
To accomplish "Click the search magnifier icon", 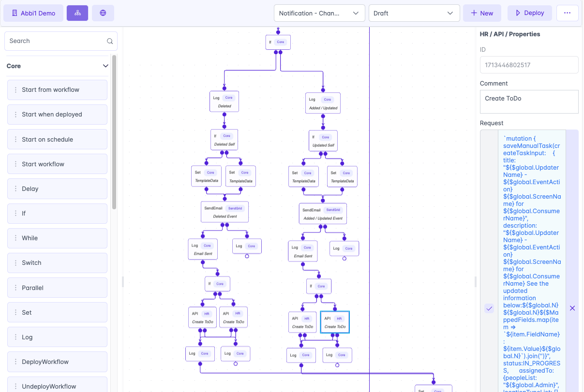I will 110,41.
